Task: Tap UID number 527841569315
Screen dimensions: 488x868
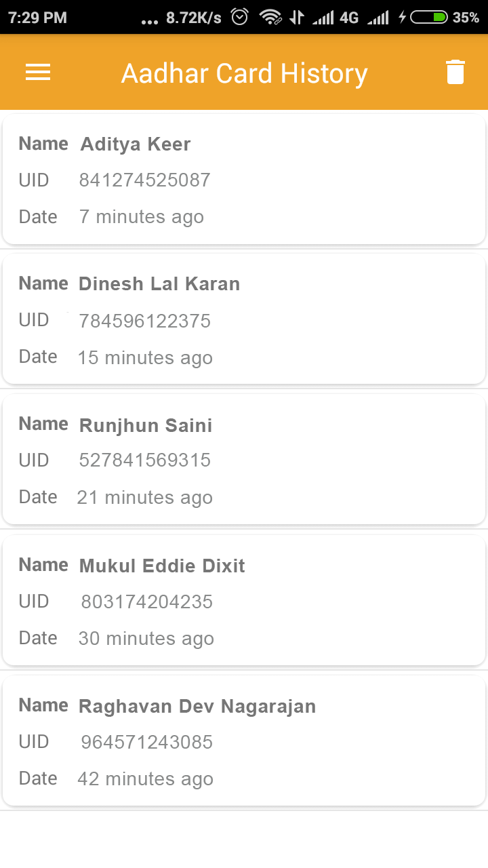Action: coord(144,460)
